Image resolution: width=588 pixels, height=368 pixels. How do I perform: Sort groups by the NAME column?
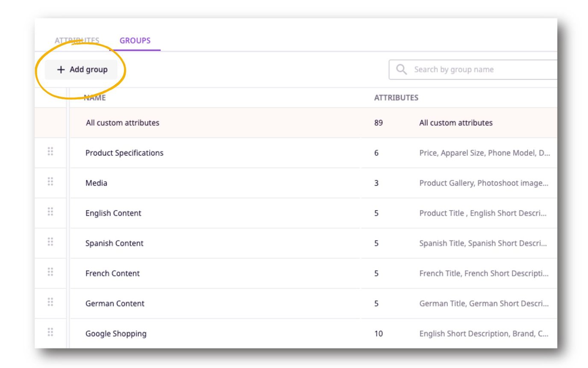(94, 98)
